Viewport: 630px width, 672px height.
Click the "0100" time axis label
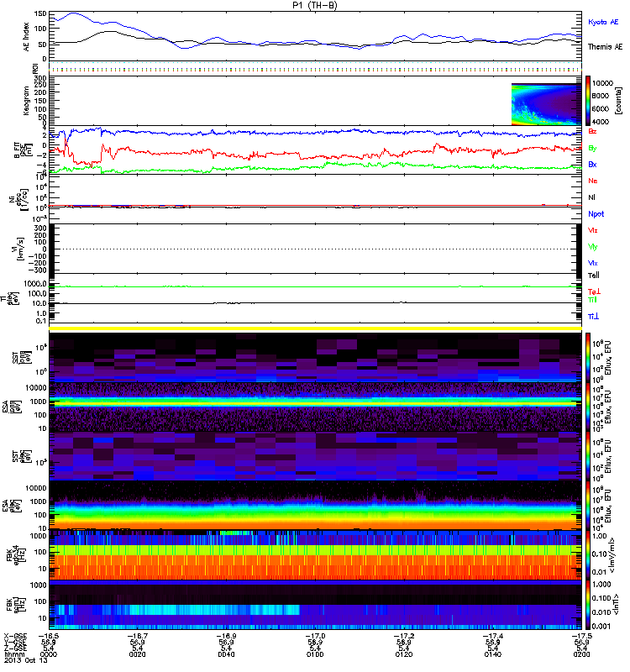click(315, 654)
